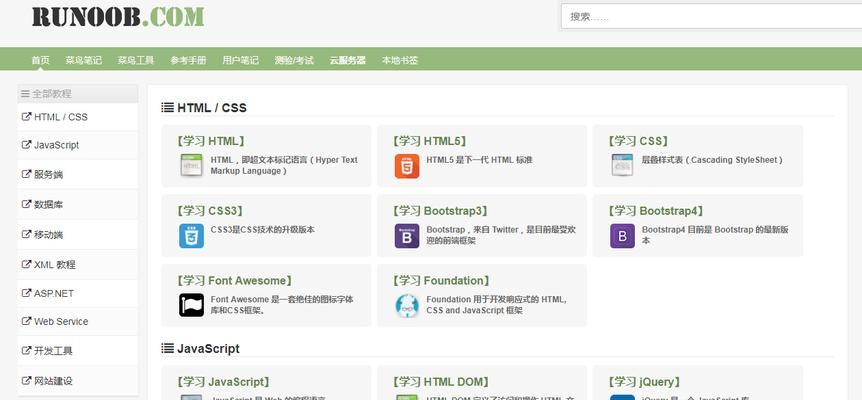The image size is (862, 400).
Task: Open the 【学习 Foundation】 tutorial link
Action: point(441,281)
